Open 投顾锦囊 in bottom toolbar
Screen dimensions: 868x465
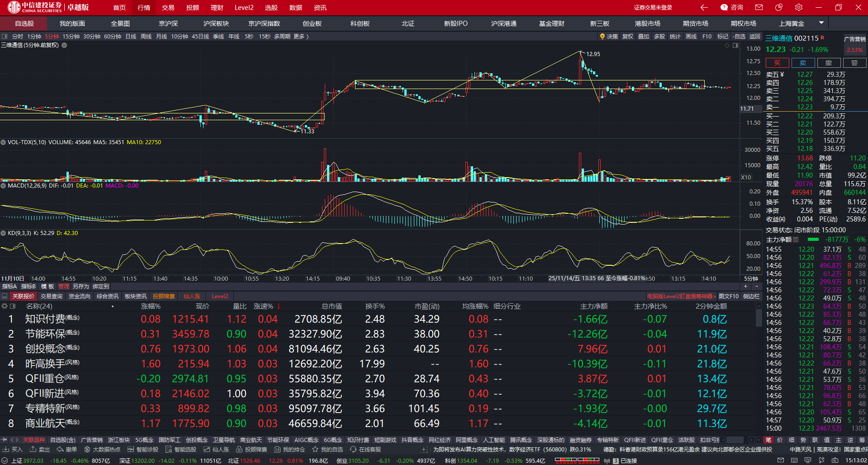pos(251,450)
